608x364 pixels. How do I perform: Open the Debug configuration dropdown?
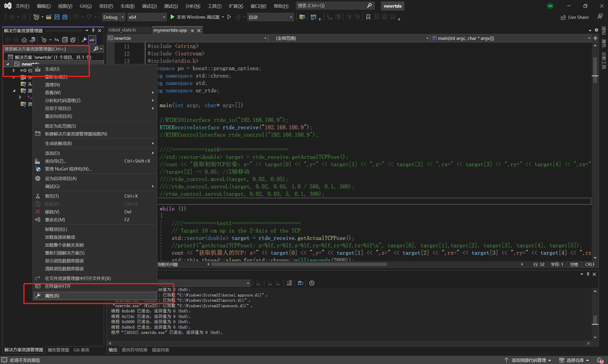click(113, 17)
